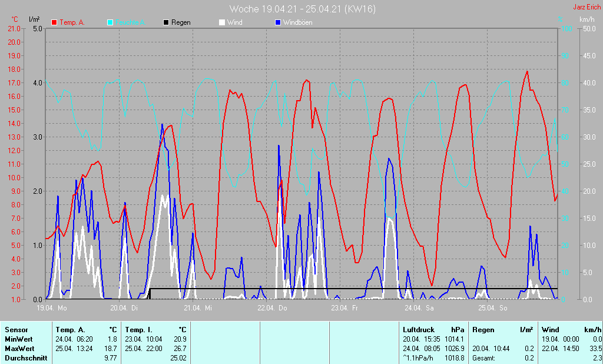This screenshot has height=364, width=603.
Task: Click the Regen legend label
Action: point(181,22)
